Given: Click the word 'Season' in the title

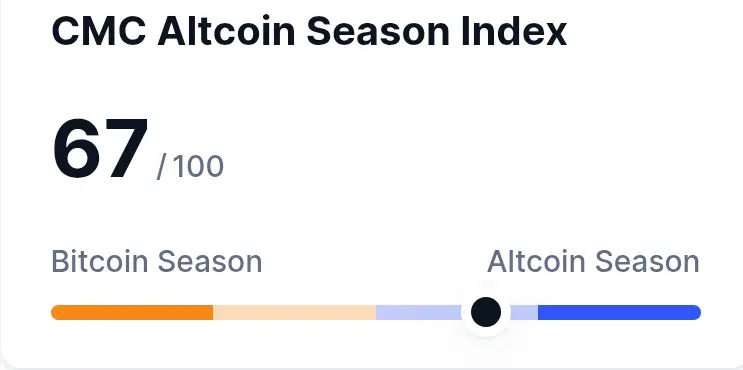Looking at the screenshot, I should 378,31.
